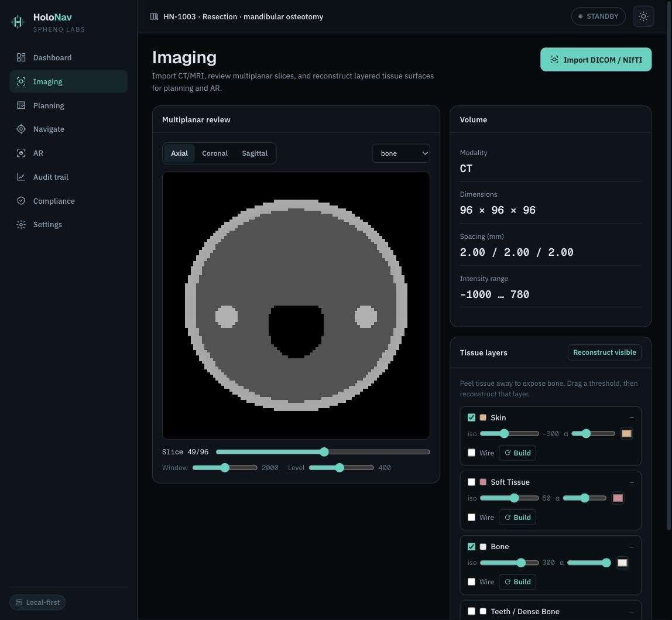
Task: Click the Dimensions value 96 × 96 × 96
Action: (x=498, y=210)
